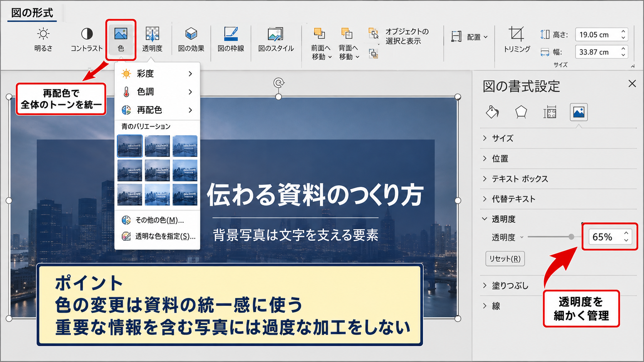Choose その他の色(M)... menu item
Viewport: 644px width, 362px height.
(x=157, y=220)
